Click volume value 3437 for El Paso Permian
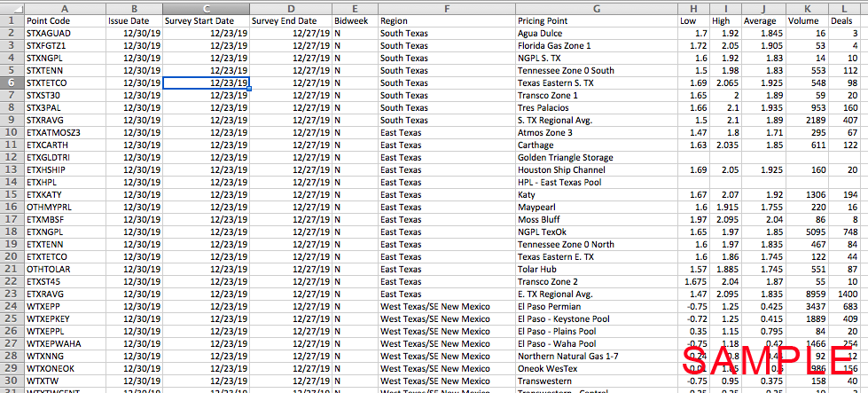This screenshot has height=393, width=868. 807,306
